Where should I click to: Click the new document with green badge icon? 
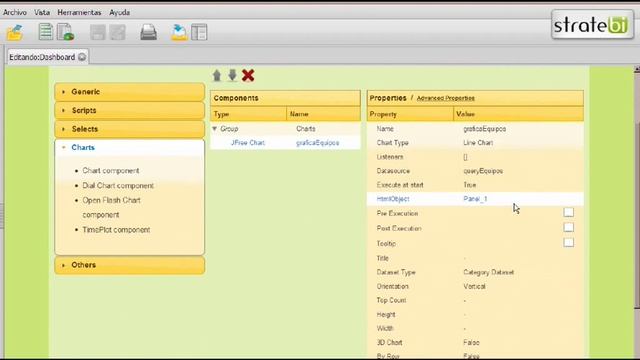point(65,32)
